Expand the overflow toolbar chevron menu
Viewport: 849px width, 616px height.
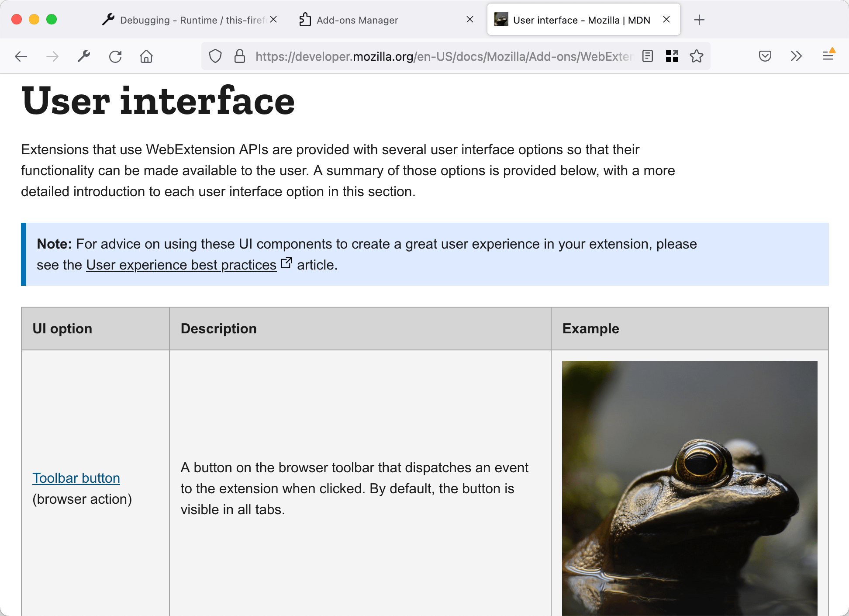point(796,56)
